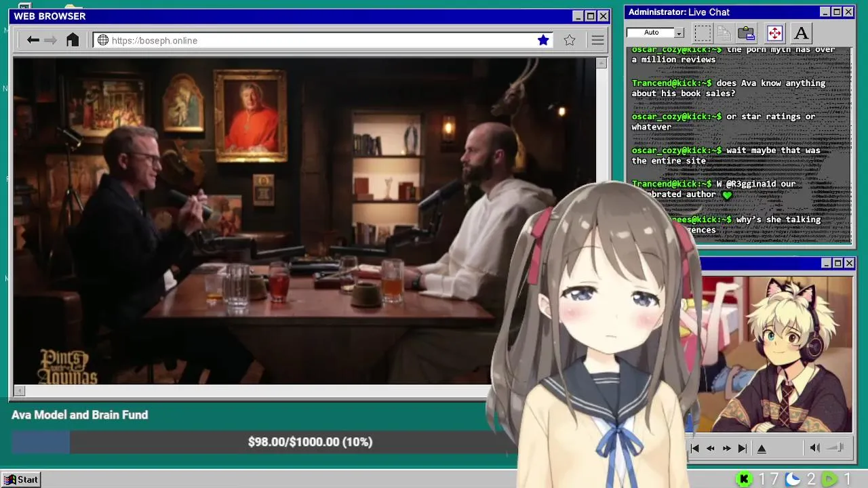Close the media player window

[850, 263]
